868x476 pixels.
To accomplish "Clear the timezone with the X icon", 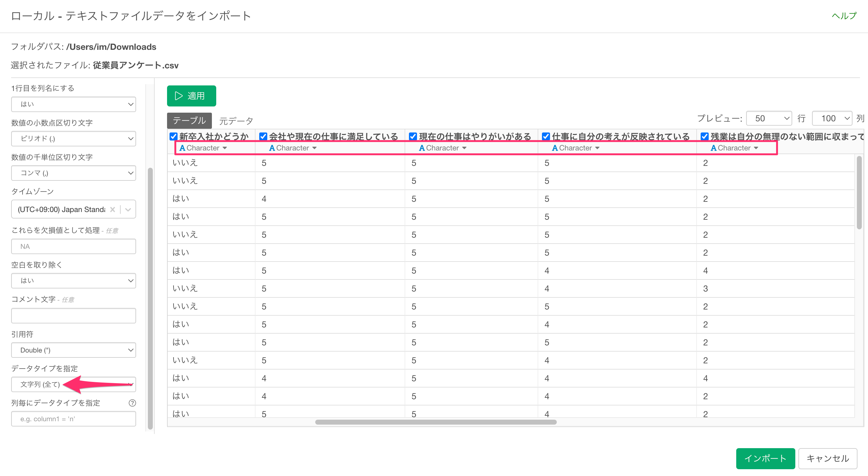I will (x=113, y=209).
